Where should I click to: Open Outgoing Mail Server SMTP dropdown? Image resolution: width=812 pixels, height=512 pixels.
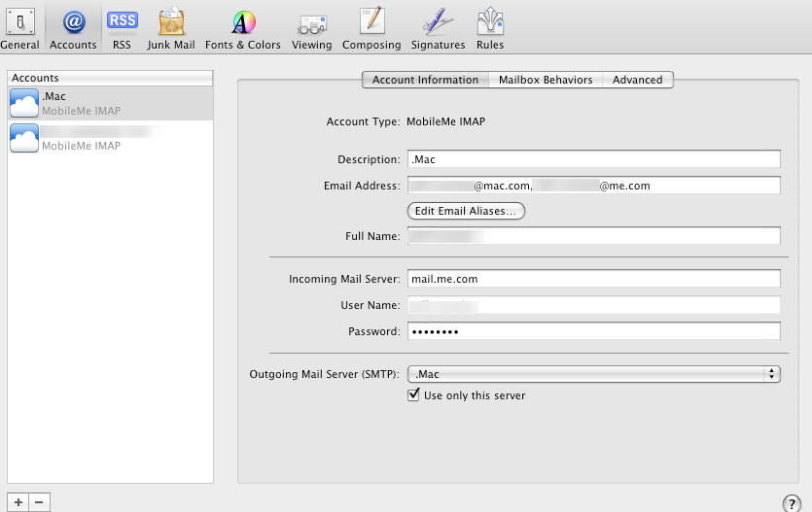593,374
